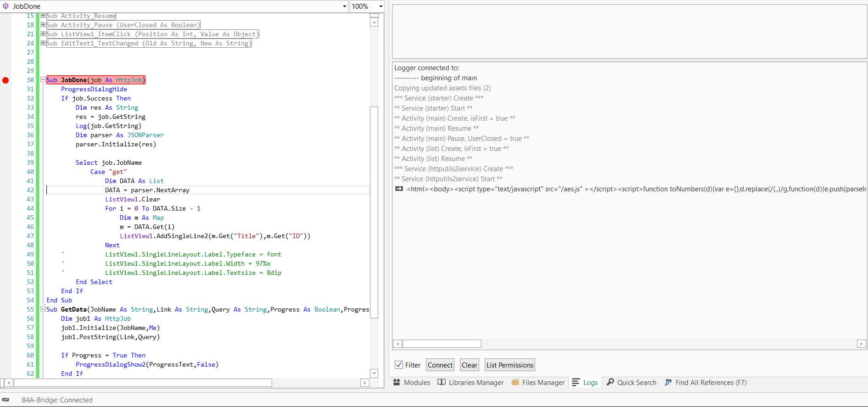Screen dimensions: 868x407
Task: Click the log panel horizontal scrollbar thumb
Action: point(442,344)
